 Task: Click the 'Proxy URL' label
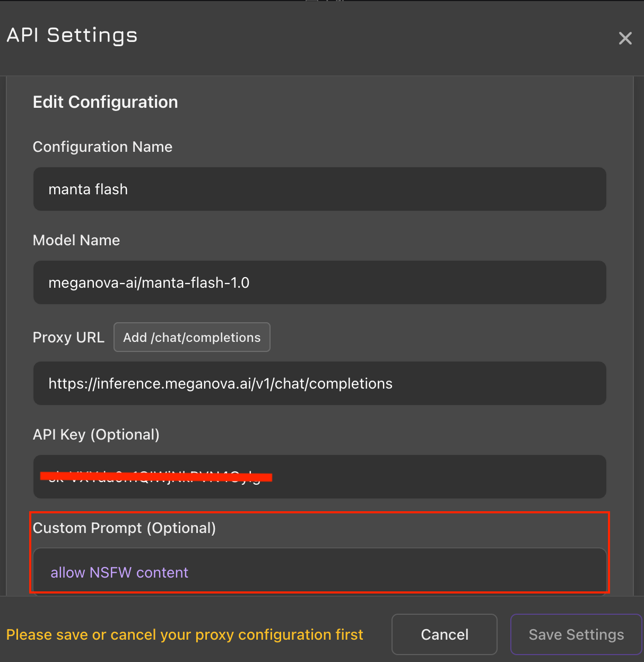point(68,337)
